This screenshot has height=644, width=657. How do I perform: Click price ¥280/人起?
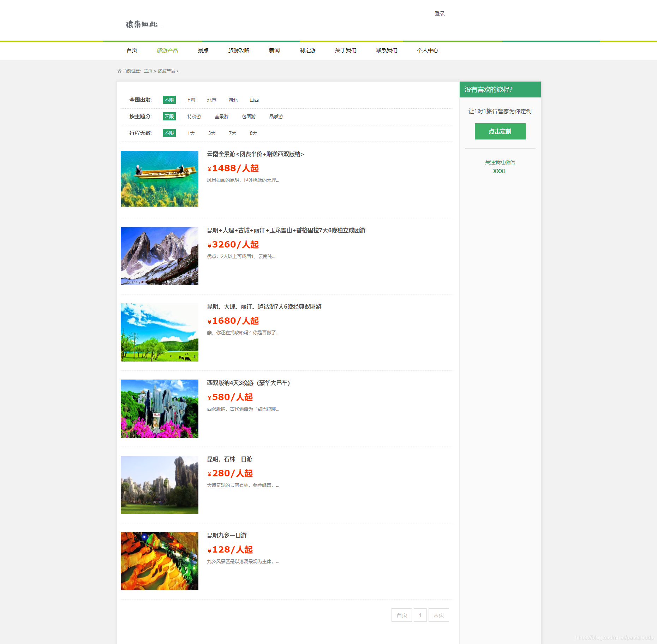[230, 473]
